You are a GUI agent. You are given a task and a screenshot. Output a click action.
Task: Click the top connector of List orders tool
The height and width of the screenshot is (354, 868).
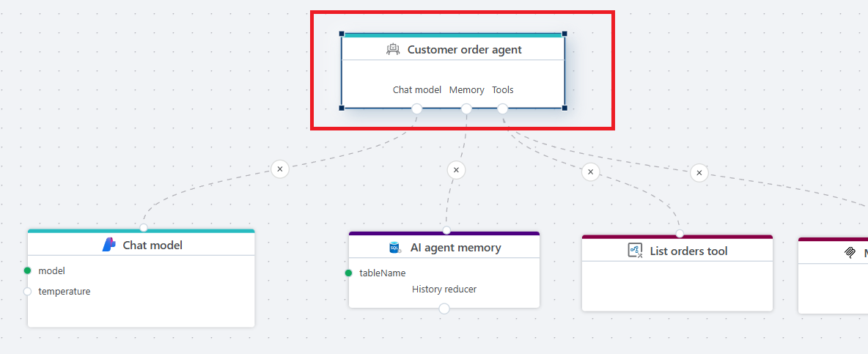tap(680, 234)
